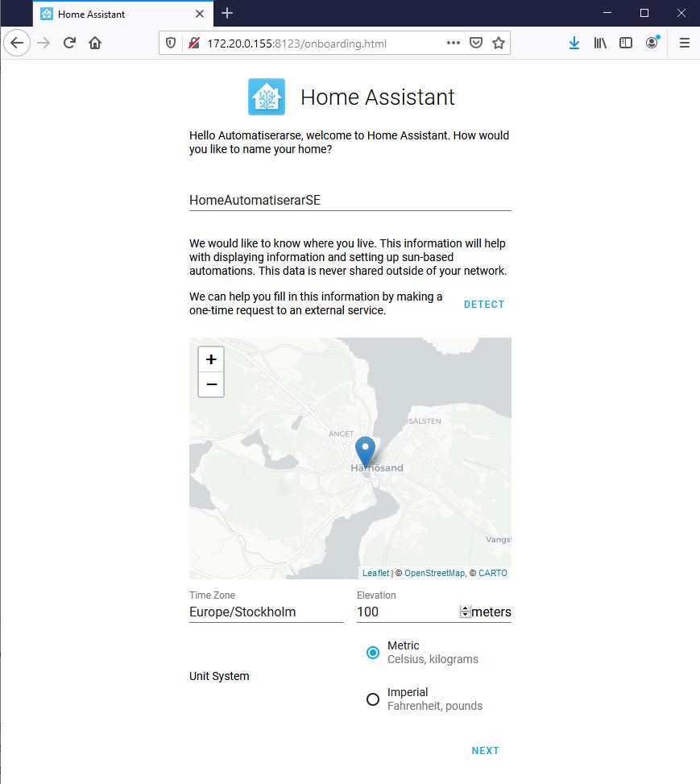The height and width of the screenshot is (784, 700).
Task: Open the Firefox account avatar
Action: click(652, 43)
